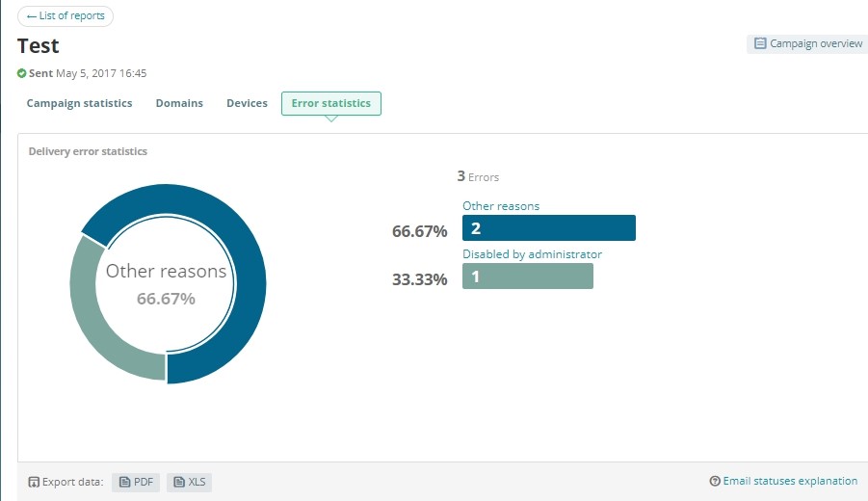Select the Error statistics tab

pos(330,103)
